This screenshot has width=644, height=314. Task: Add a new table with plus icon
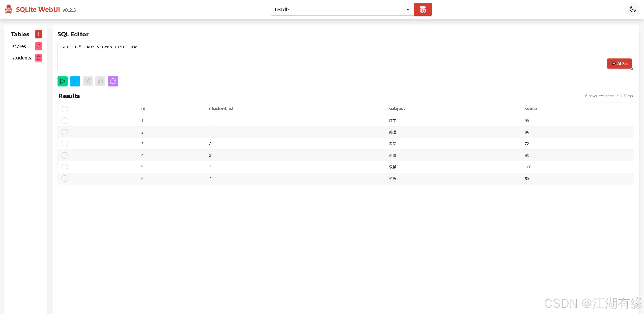click(39, 34)
